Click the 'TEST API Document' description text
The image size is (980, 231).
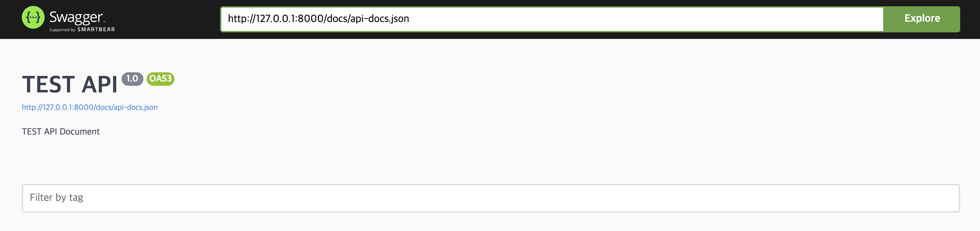click(60, 131)
